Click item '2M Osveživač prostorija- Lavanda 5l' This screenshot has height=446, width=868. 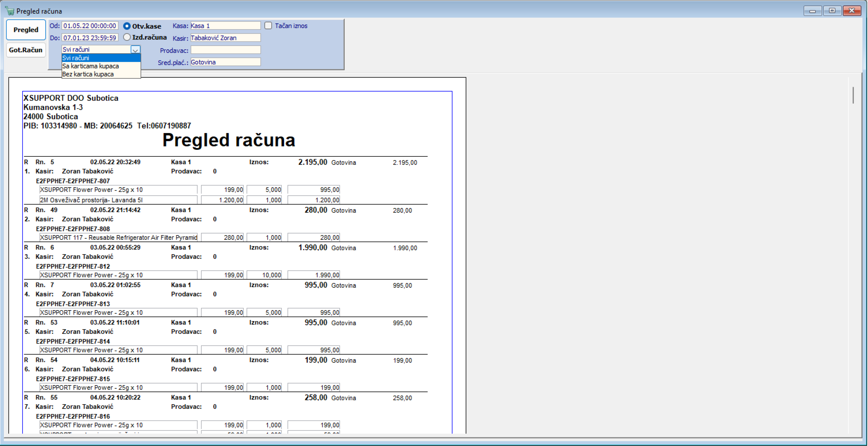coord(118,200)
